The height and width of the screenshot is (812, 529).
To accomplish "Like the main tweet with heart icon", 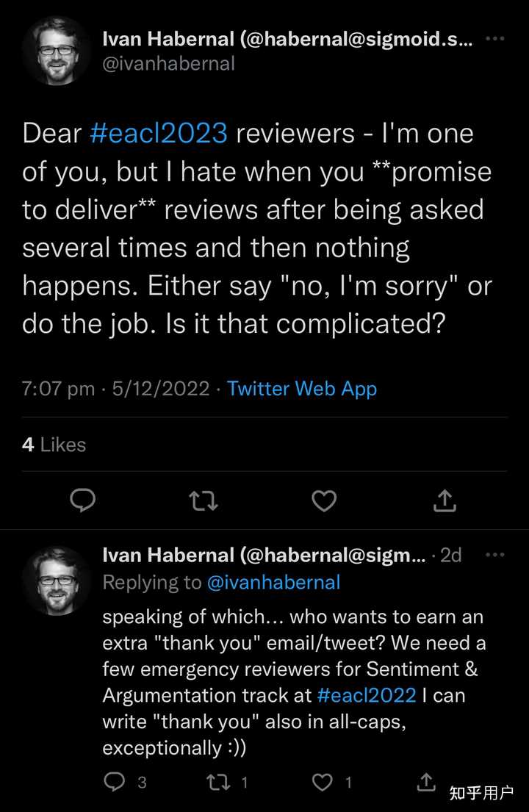I will [324, 500].
